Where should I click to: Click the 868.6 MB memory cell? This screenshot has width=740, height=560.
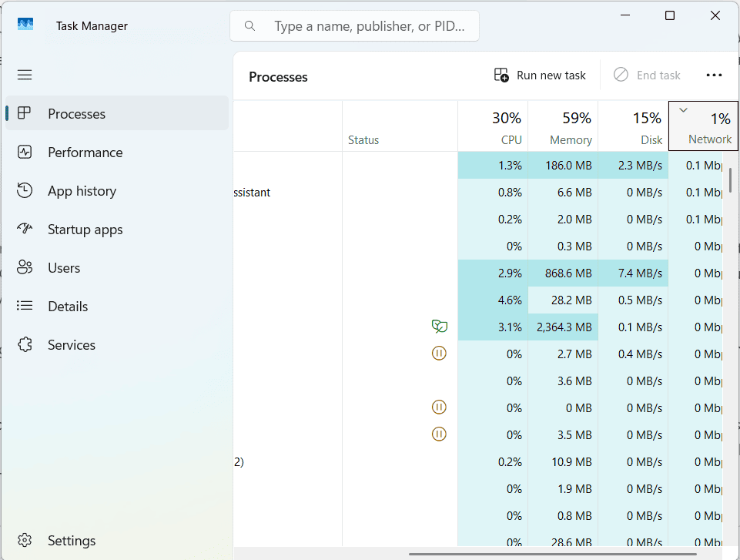(x=563, y=273)
